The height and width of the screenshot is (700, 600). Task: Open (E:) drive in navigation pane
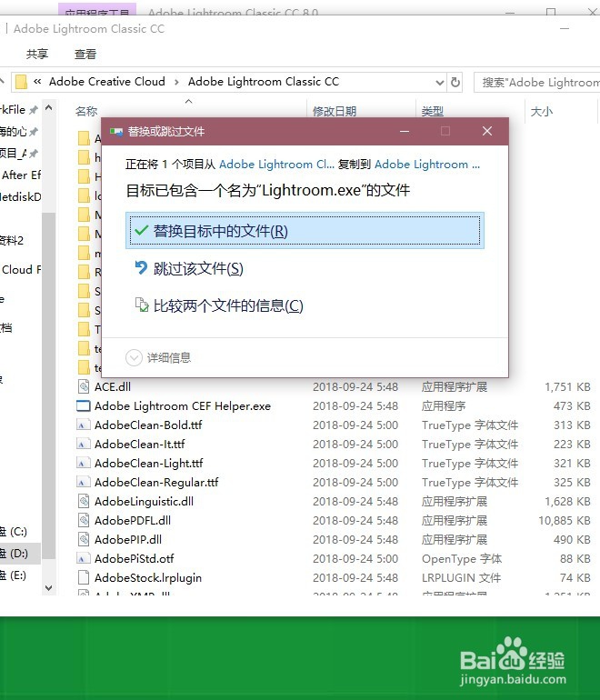[14, 575]
